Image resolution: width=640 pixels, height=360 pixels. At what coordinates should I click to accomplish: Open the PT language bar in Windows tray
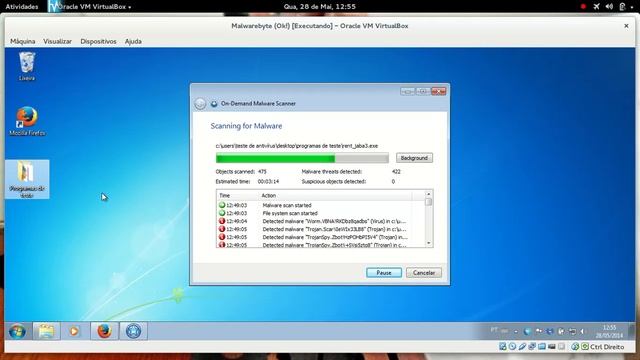pyautogui.click(x=494, y=330)
